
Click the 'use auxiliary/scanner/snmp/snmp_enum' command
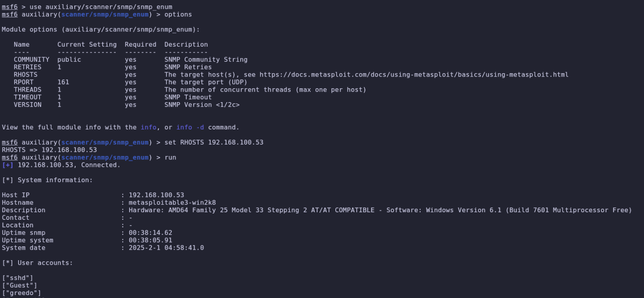pyautogui.click(x=101, y=7)
